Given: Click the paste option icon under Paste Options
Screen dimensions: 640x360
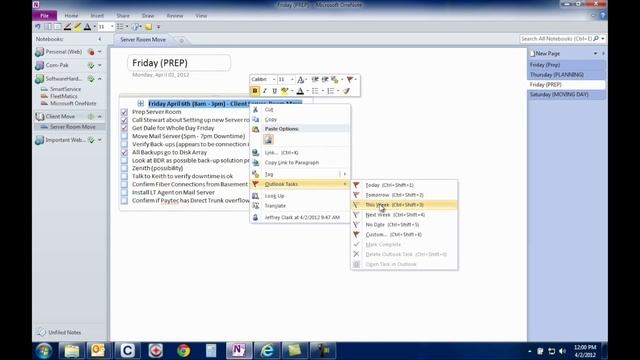Looking at the screenshot, I should point(268,140).
